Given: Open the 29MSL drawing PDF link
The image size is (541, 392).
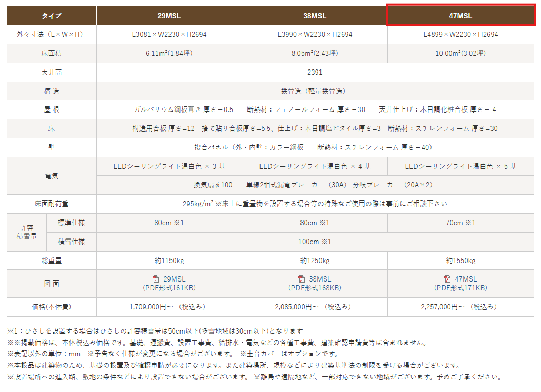Looking at the screenshot, I should click(x=173, y=279).
